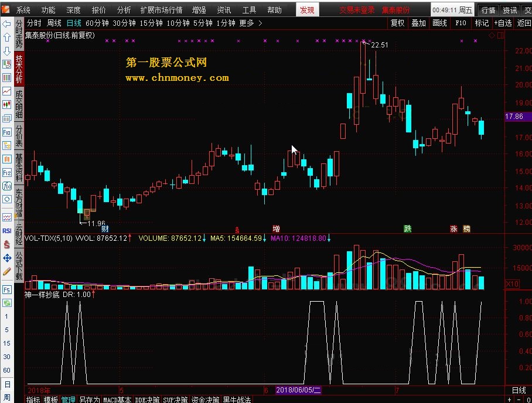532x403 pixels.
Task: Toggle 复权 price adjustment button
Action: coord(397,23)
